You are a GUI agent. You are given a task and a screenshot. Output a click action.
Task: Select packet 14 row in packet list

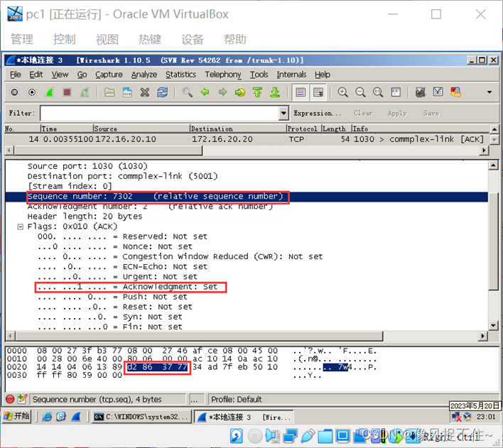coord(247,139)
